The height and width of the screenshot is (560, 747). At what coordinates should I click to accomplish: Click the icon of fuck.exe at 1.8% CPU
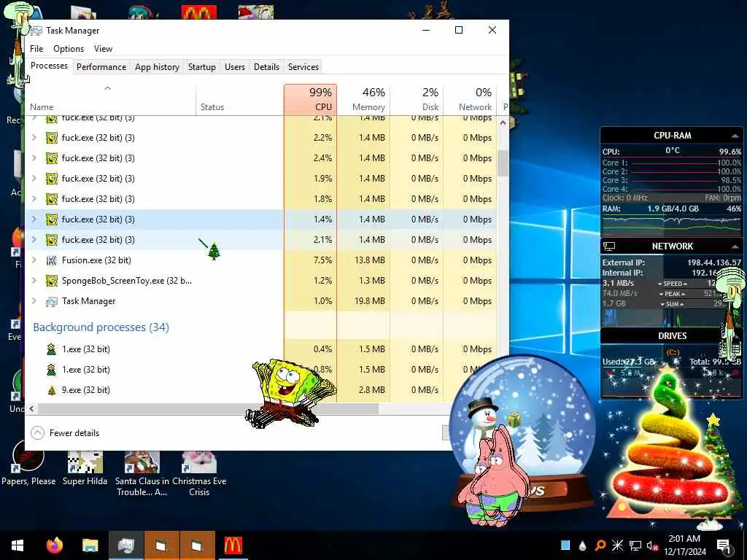coord(52,199)
